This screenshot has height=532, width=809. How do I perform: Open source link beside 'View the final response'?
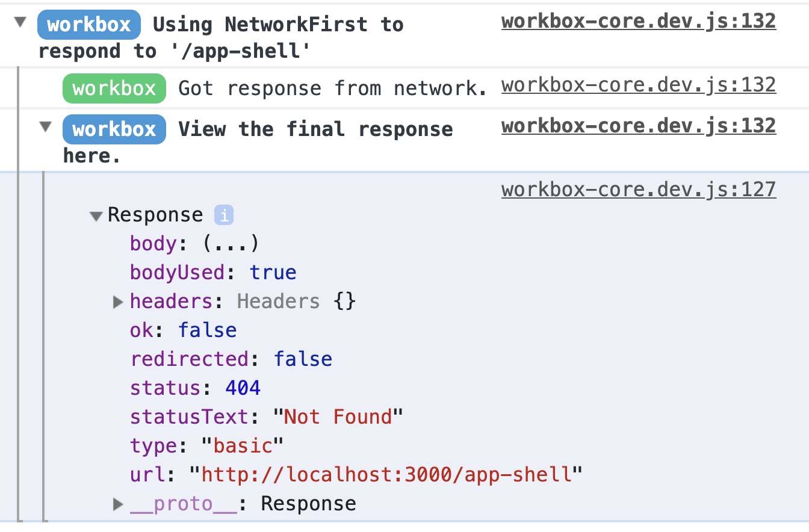click(639, 126)
